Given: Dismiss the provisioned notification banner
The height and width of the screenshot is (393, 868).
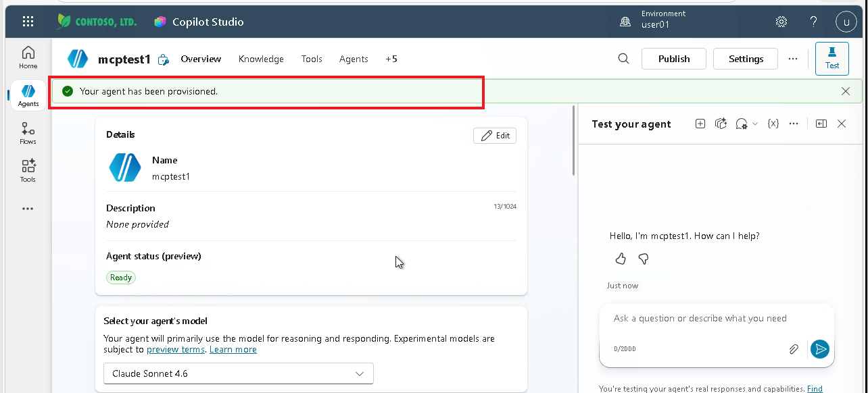Looking at the screenshot, I should [846, 91].
